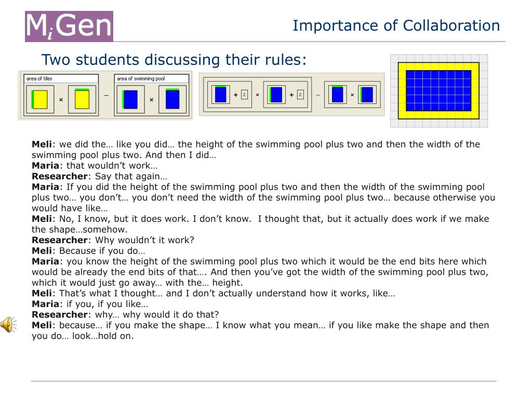The height and width of the screenshot is (399, 532).
Task: Click the 'Importance of Collaboration' title
Action: point(396,26)
